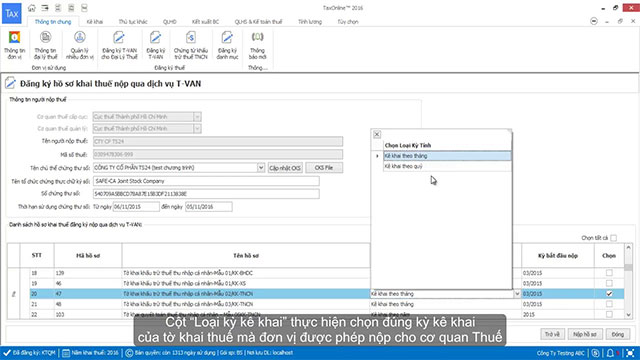Viewport: 640px width, 360px height.
Task: Click the đến ngày date field
Action: pos(209,207)
